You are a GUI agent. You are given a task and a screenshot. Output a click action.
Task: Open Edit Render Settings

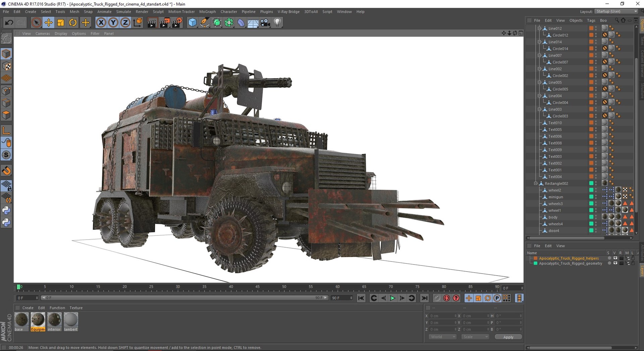coord(177,23)
